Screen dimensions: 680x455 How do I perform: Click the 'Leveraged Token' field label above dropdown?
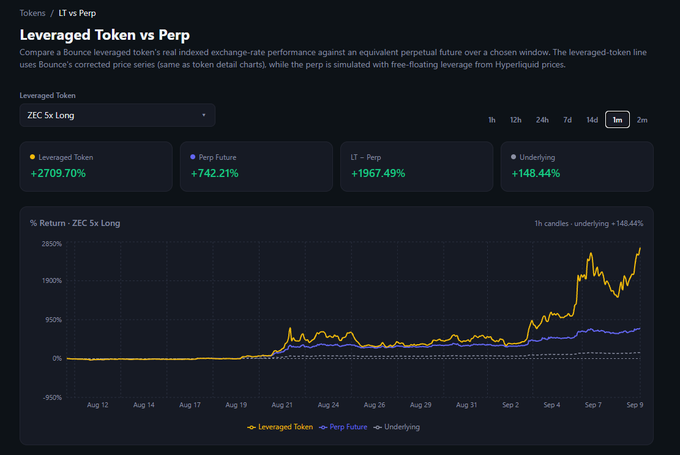pos(47,95)
